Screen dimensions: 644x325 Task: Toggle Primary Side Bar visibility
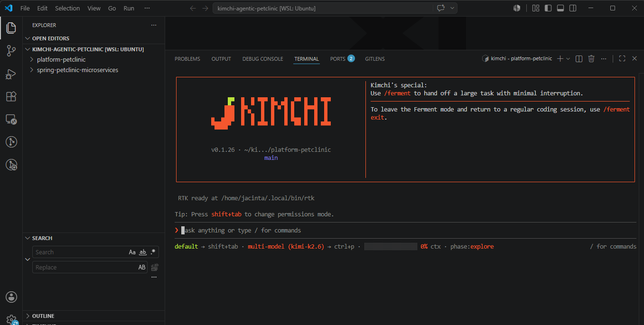tap(548, 8)
